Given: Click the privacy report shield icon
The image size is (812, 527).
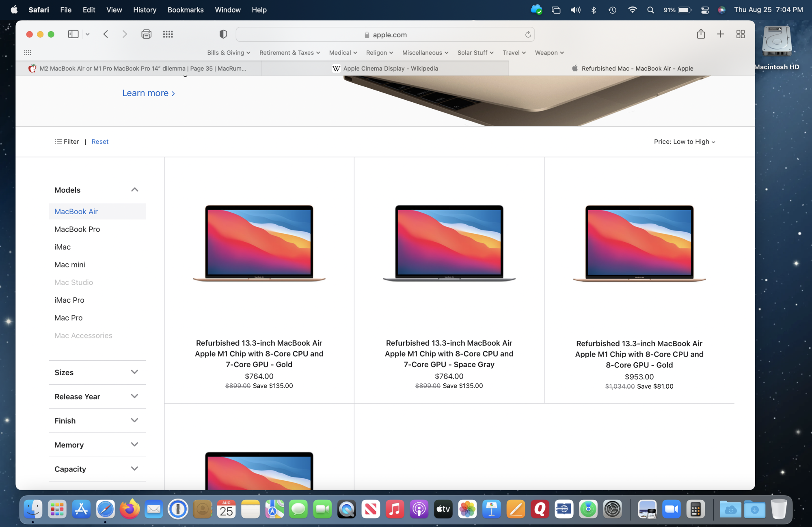Looking at the screenshot, I should pos(223,34).
